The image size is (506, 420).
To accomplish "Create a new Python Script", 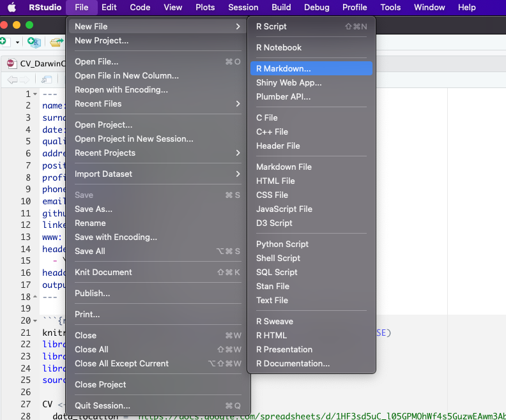I will pyautogui.click(x=311, y=244).
